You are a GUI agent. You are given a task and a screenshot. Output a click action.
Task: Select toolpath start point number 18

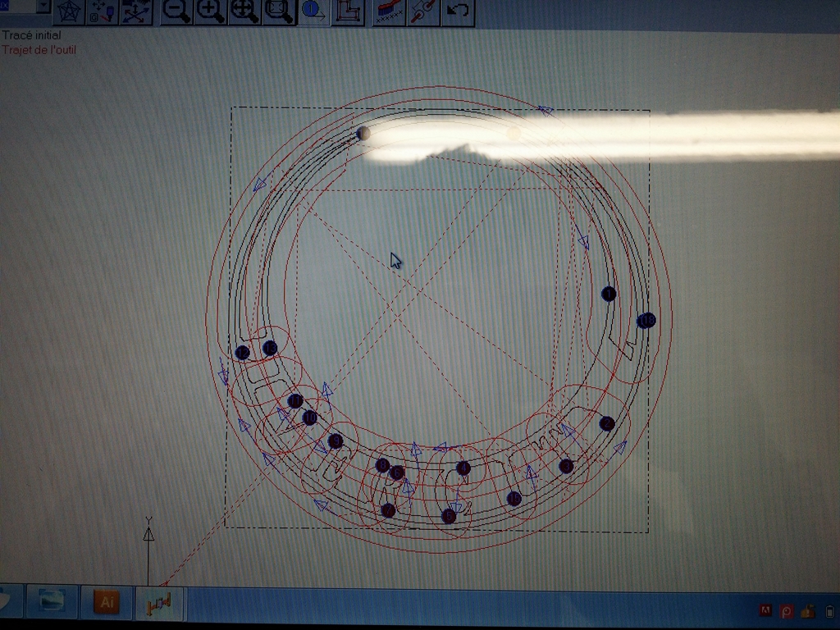click(x=646, y=321)
